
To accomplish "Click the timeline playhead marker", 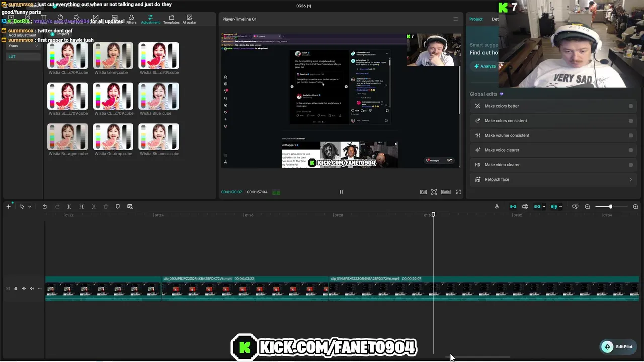I will [433, 215].
